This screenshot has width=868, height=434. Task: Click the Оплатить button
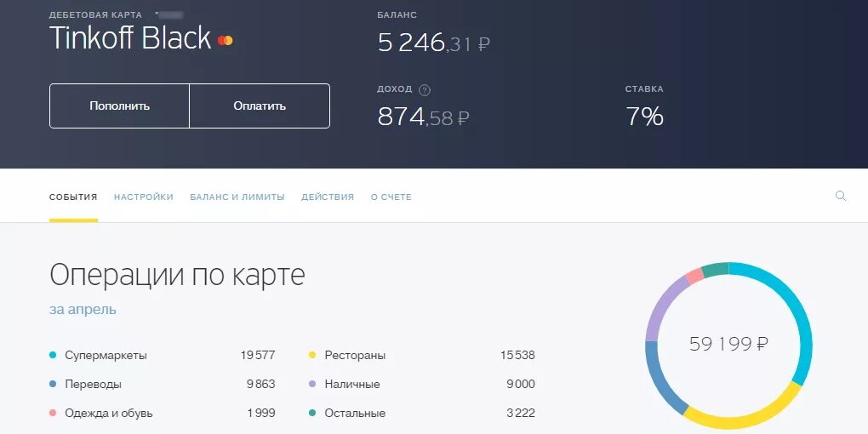[260, 106]
